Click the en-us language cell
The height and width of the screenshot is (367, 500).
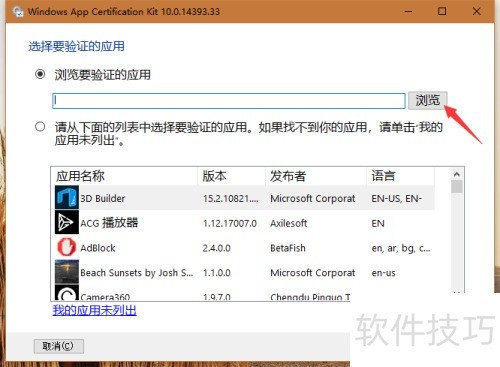[x=383, y=273]
